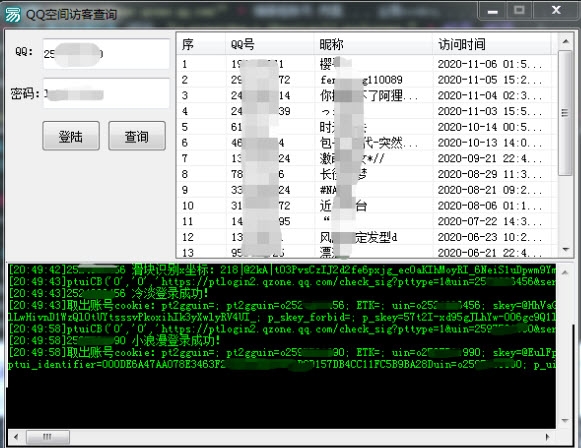Select visitor row dated 2020-08-06
This screenshot has width=581, height=448.
367,206
